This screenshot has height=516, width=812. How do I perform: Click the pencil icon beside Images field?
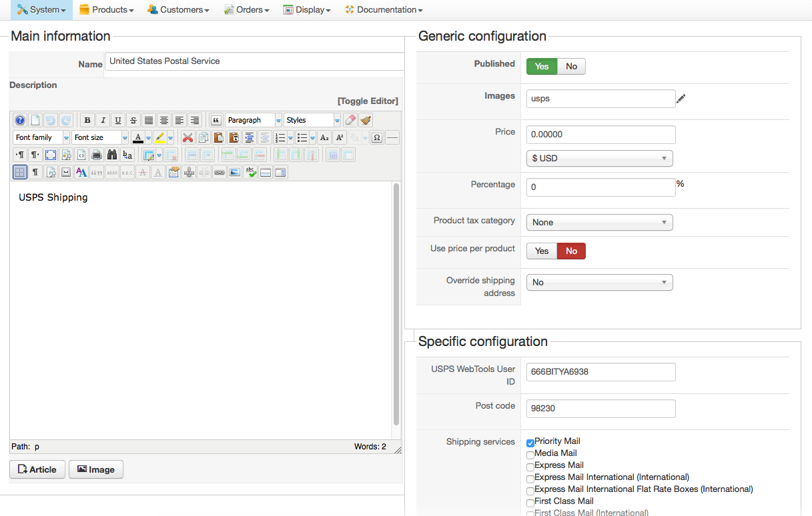click(x=681, y=99)
